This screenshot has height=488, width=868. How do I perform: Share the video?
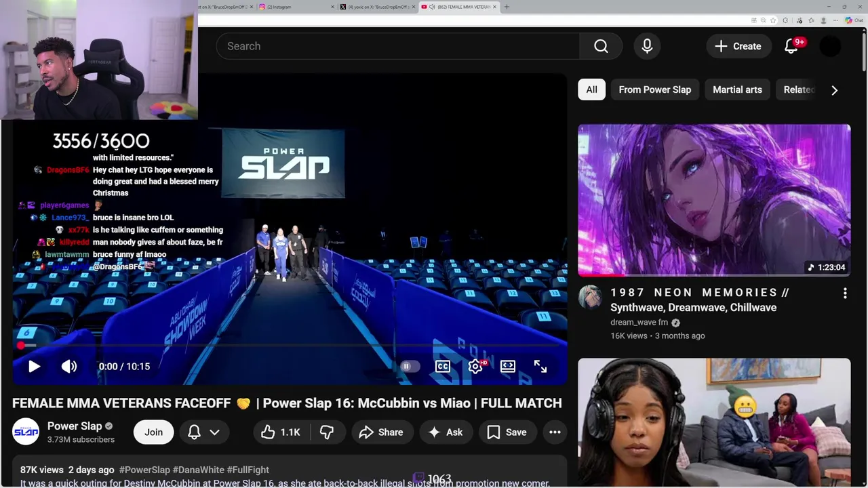coord(381,432)
